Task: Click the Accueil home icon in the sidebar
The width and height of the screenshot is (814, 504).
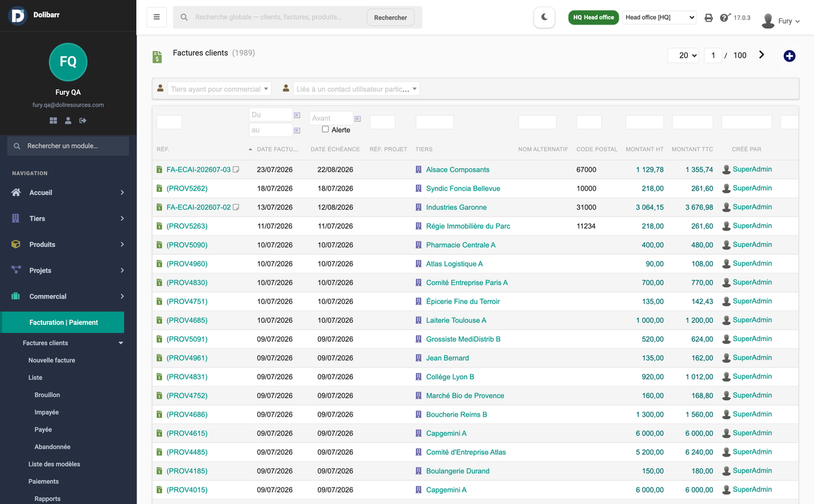Action: pos(16,193)
